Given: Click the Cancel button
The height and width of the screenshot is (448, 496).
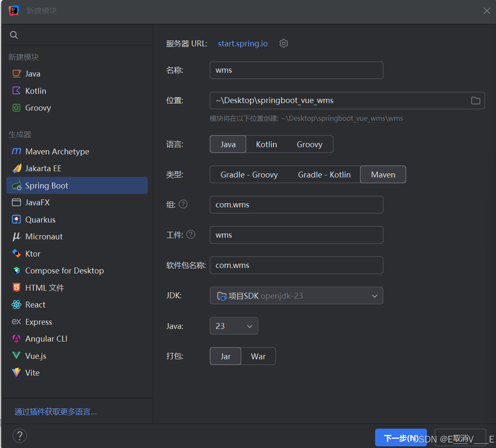Looking at the screenshot, I should point(460,437).
